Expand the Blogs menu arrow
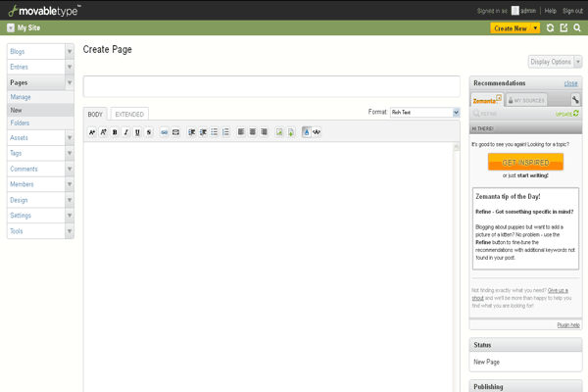The width and height of the screenshot is (588, 392). click(70, 51)
